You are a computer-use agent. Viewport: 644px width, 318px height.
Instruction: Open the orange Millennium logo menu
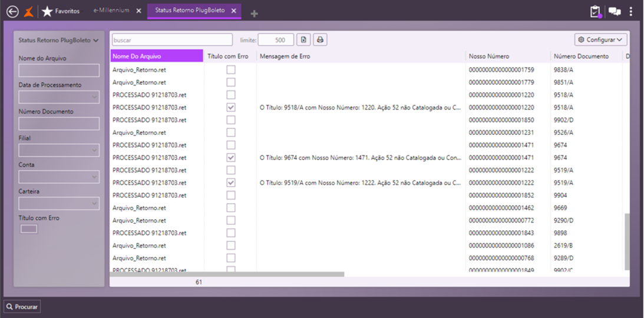(29, 12)
